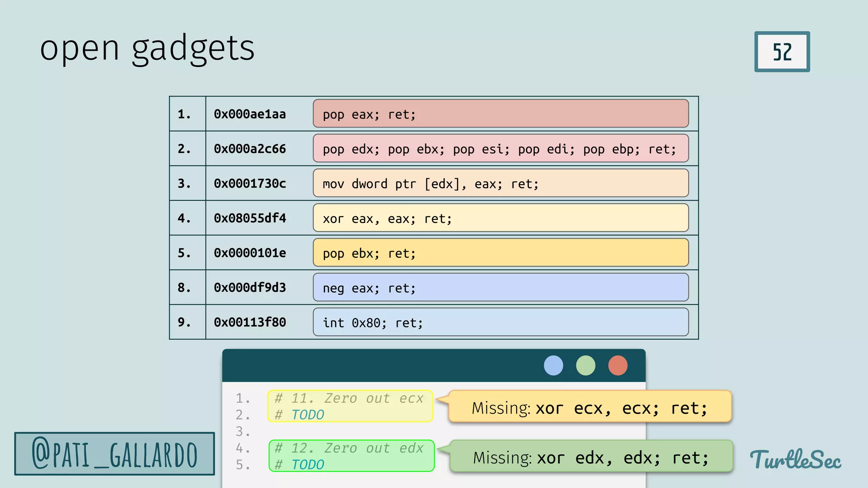Click the green circle window dot
868x488 pixels.
click(x=585, y=365)
